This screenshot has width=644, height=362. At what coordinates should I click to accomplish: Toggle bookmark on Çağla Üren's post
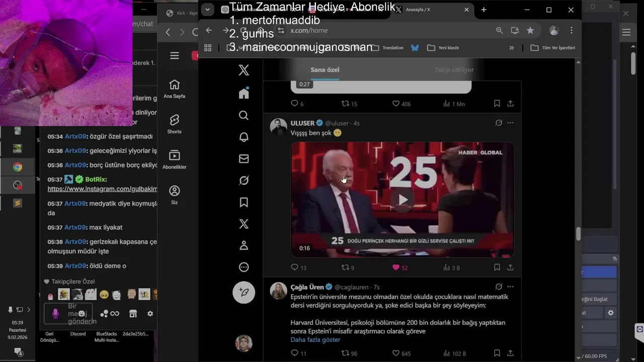click(497, 353)
